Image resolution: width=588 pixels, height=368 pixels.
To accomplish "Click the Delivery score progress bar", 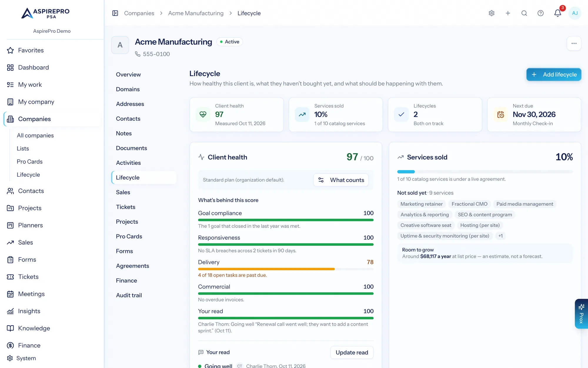I will (x=286, y=269).
